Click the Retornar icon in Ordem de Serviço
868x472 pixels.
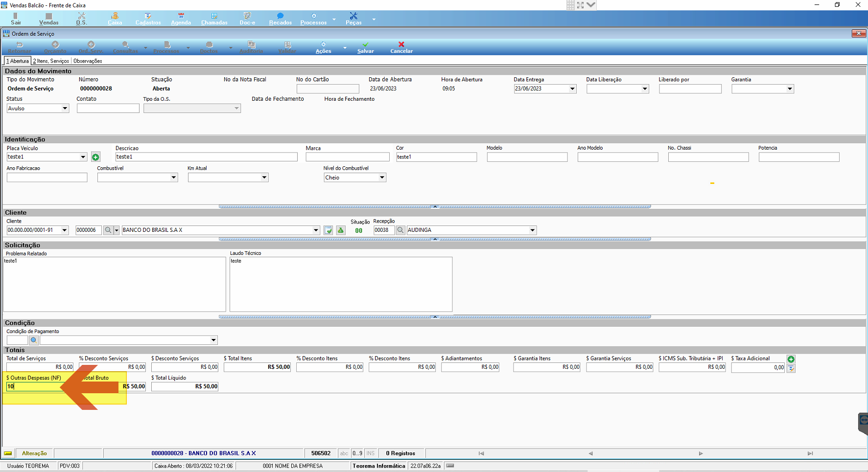(20, 47)
